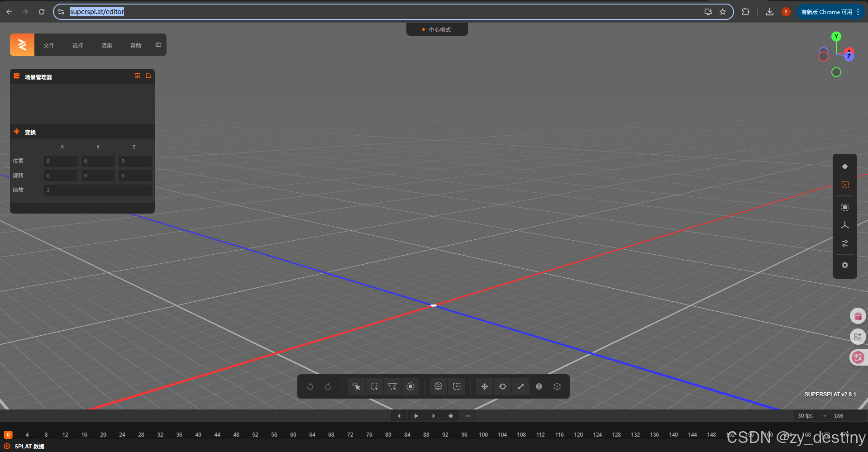The width and height of the screenshot is (868, 452).
Task: Select the brush selection tool
Action: coord(410,386)
